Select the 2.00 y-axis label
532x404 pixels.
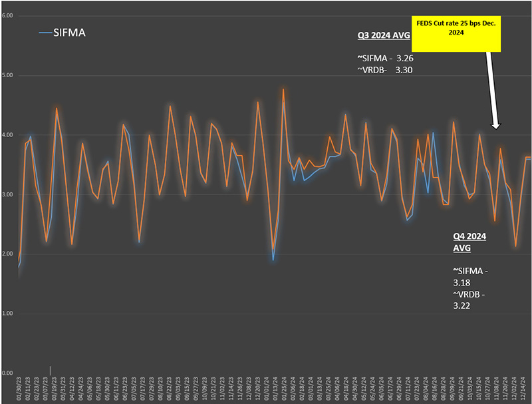[x=7, y=254]
